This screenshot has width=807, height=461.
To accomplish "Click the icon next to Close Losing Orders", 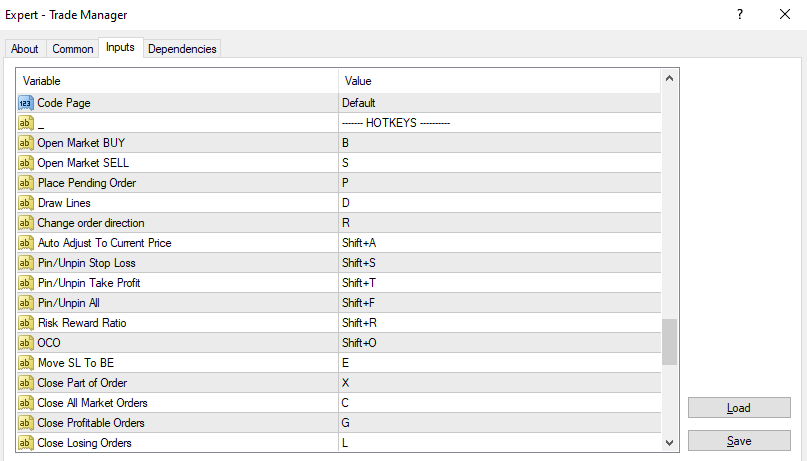I will click(26, 443).
